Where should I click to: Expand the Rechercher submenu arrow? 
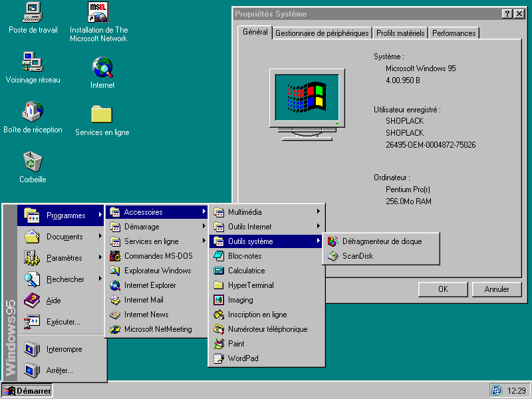coord(100,279)
